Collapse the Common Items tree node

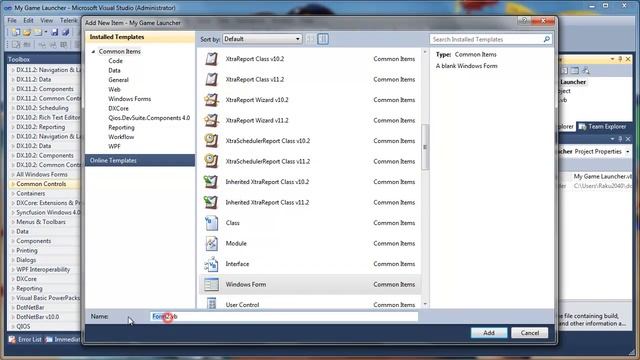[x=93, y=51]
